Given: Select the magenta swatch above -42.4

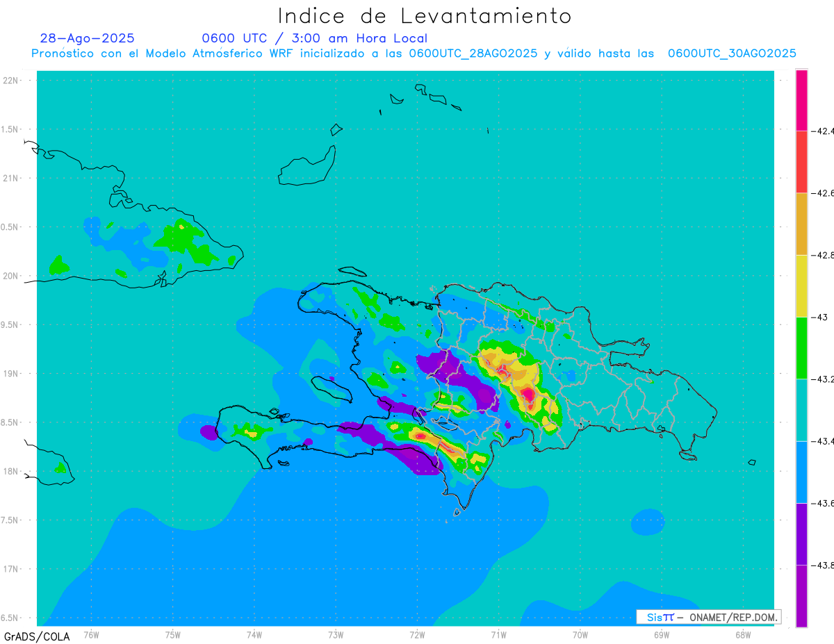Looking at the screenshot, I should click(x=801, y=100).
